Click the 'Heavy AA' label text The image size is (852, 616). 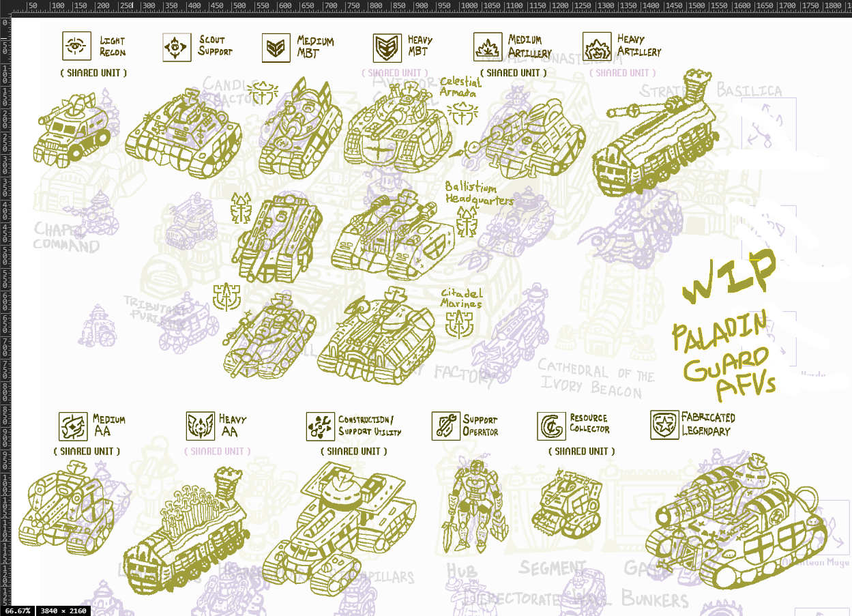click(x=233, y=425)
